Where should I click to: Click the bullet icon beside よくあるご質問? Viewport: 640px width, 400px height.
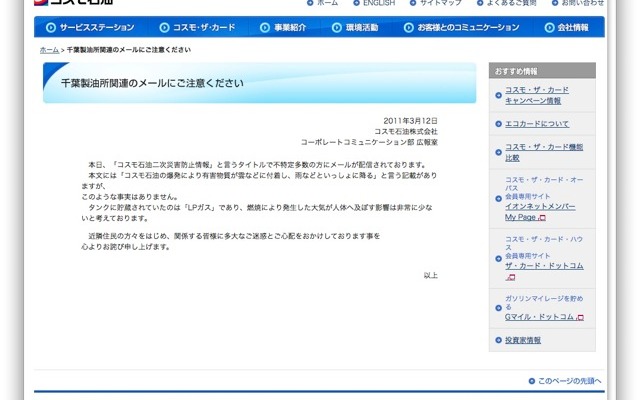click(480, 3)
